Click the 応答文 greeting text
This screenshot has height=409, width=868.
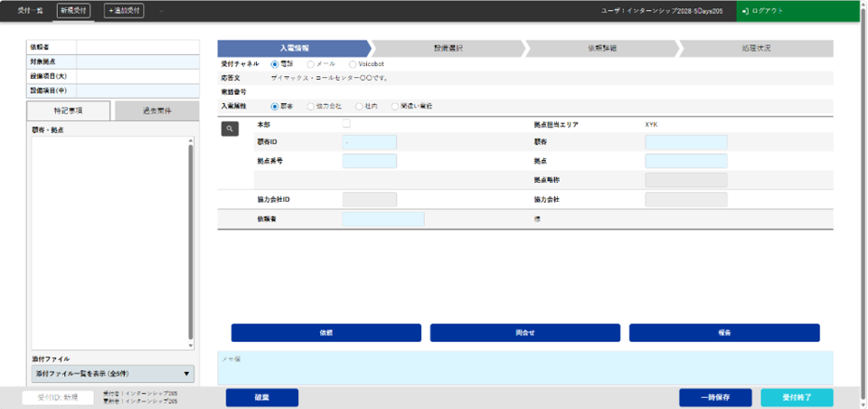point(329,78)
